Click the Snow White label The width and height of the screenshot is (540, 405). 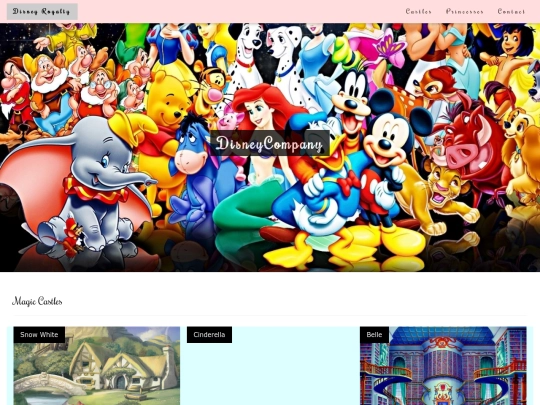pos(39,334)
